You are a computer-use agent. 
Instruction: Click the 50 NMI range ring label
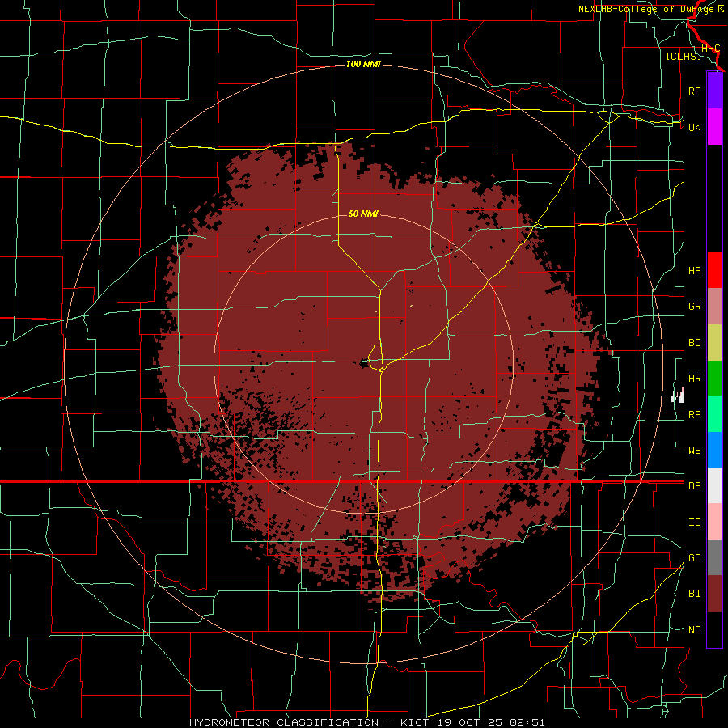coord(363,214)
